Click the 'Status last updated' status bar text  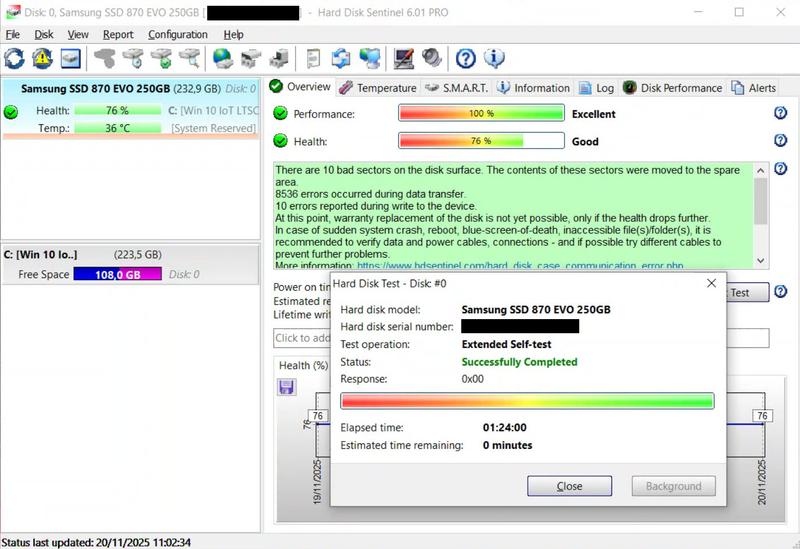coord(96,542)
